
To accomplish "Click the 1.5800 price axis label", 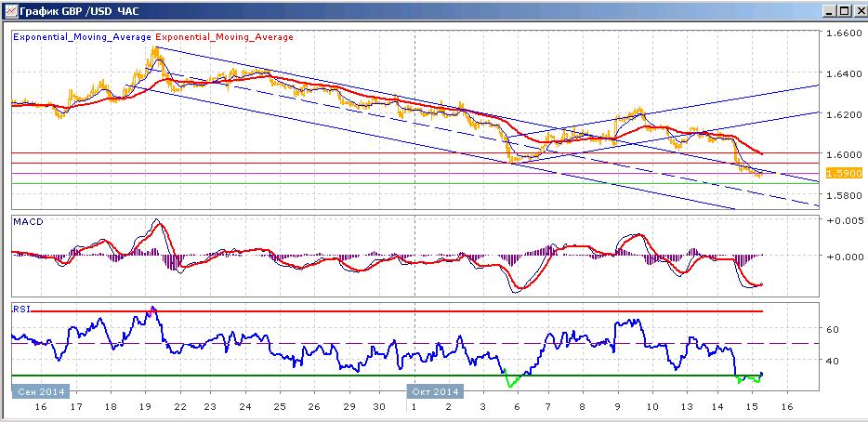I will point(844,195).
